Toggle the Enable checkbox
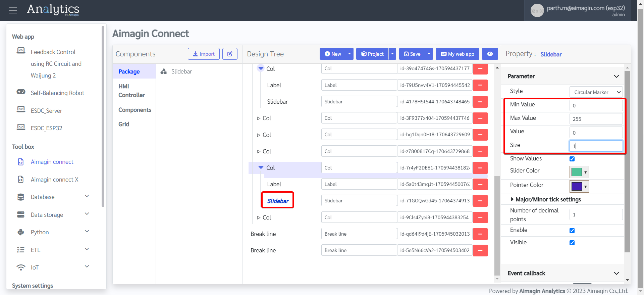Image resolution: width=644 pixels, height=295 pixels. tap(572, 230)
